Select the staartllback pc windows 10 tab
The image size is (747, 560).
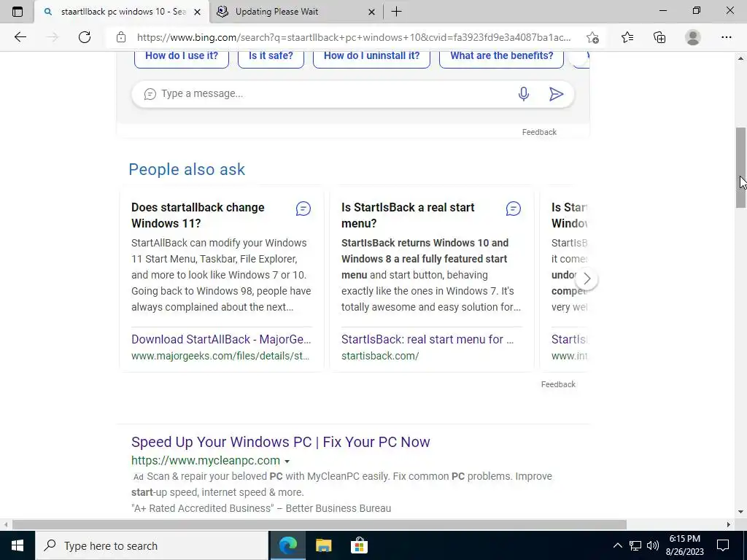click(122, 12)
